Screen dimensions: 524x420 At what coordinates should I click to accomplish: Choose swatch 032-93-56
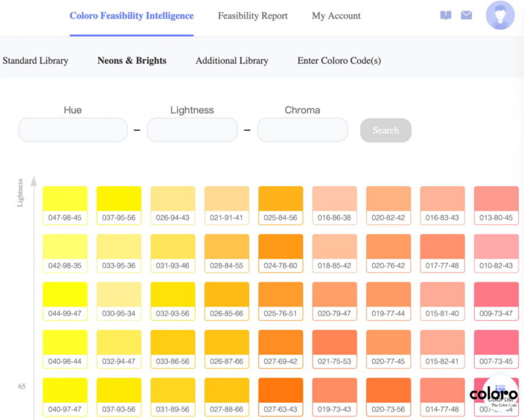pyautogui.click(x=173, y=301)
